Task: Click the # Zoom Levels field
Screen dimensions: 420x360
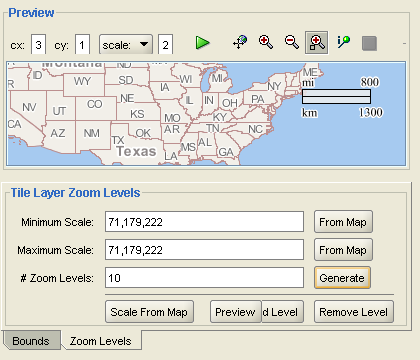Action: coord(204,278)
